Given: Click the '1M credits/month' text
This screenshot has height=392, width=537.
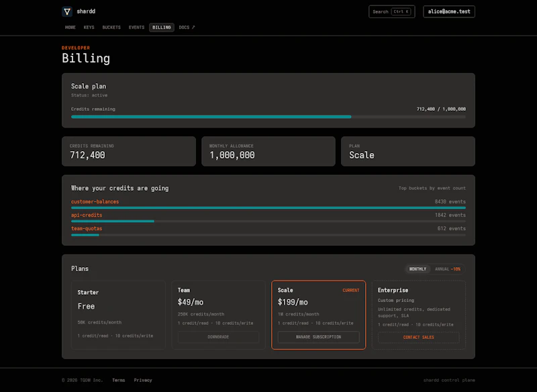Looking at the screenshot, I should click(298, 314).
